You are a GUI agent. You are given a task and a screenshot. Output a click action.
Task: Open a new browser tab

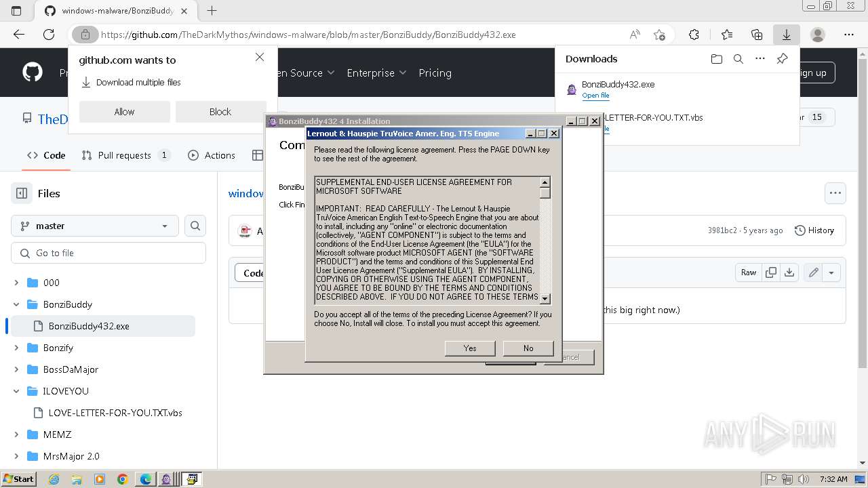coord(212,11)
